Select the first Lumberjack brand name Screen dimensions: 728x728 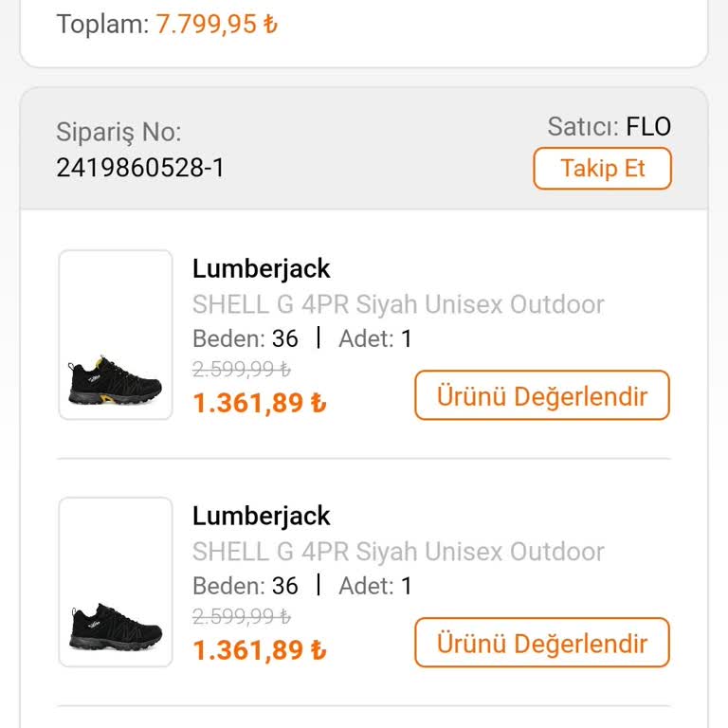(261, 268)
